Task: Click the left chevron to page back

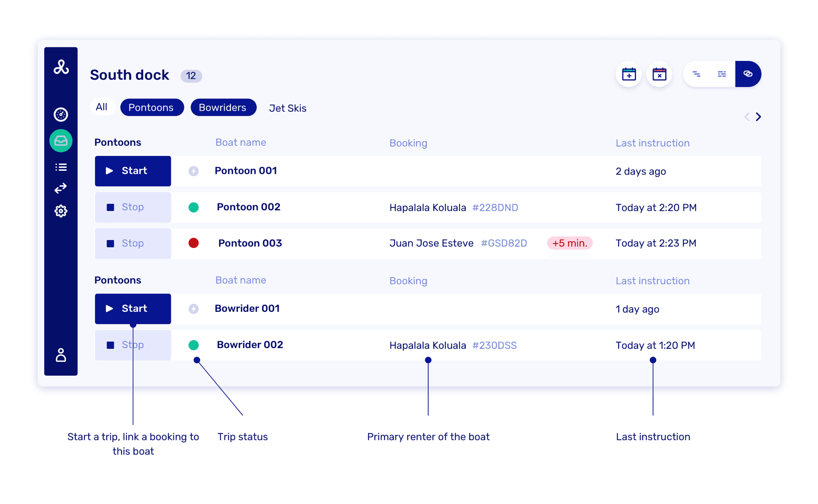Action: (x=747, y=116)
